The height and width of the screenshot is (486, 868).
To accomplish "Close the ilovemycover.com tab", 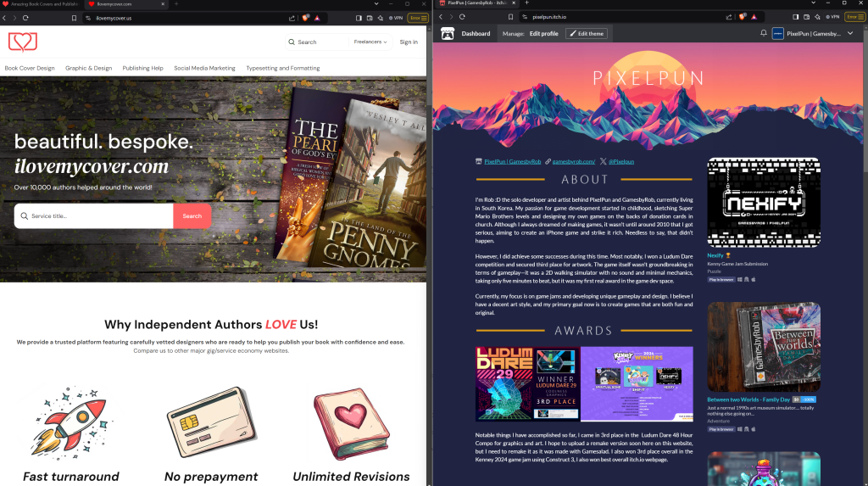I will [163, 4].
